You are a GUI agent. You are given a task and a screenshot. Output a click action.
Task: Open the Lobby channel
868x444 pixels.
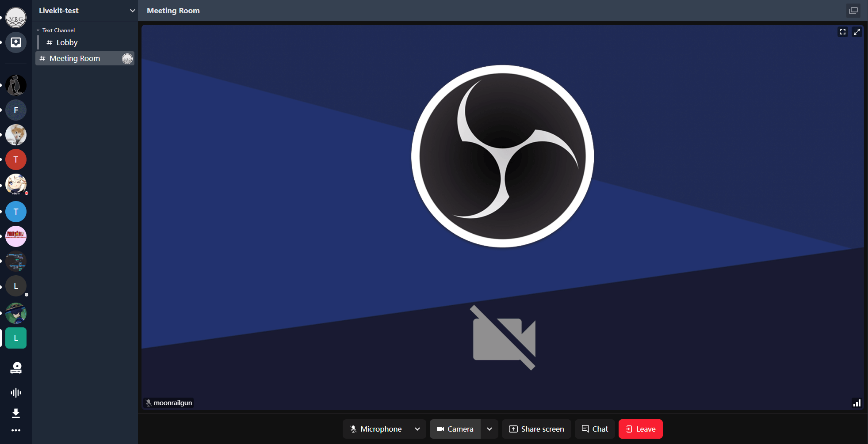point(87,42)
